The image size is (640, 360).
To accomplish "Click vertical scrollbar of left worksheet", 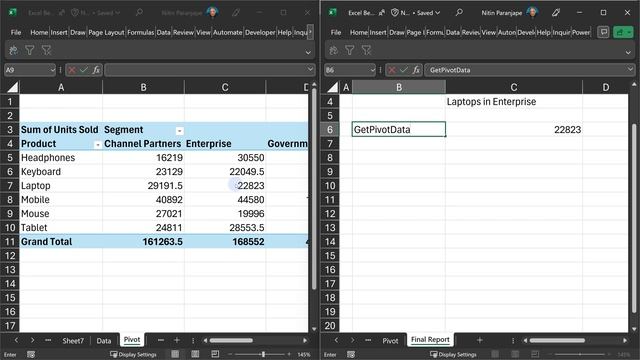I will [314, 189].
